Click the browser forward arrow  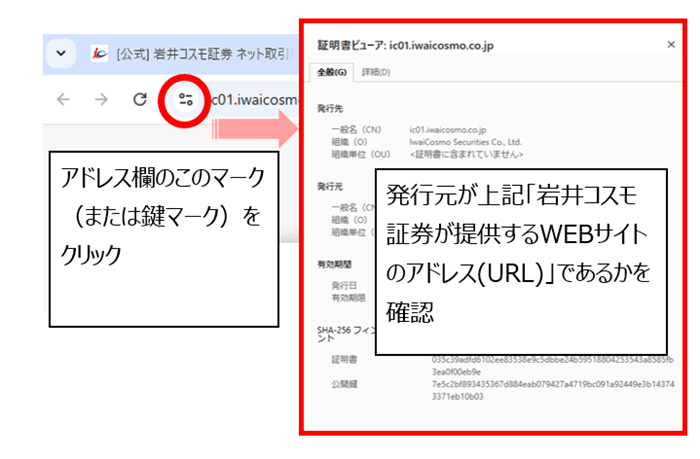pos(101,99)
